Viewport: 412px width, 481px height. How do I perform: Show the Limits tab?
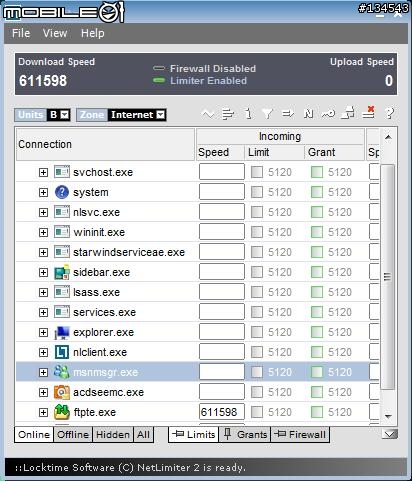pyautogui.click(x=194, y=434)
